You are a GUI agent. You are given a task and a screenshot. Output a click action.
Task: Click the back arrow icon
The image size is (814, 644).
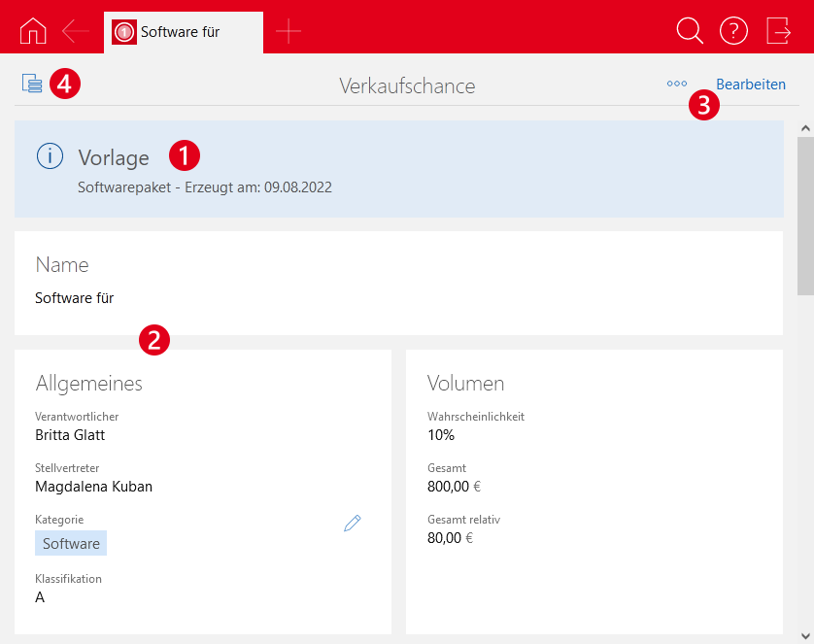coord(76,31)
